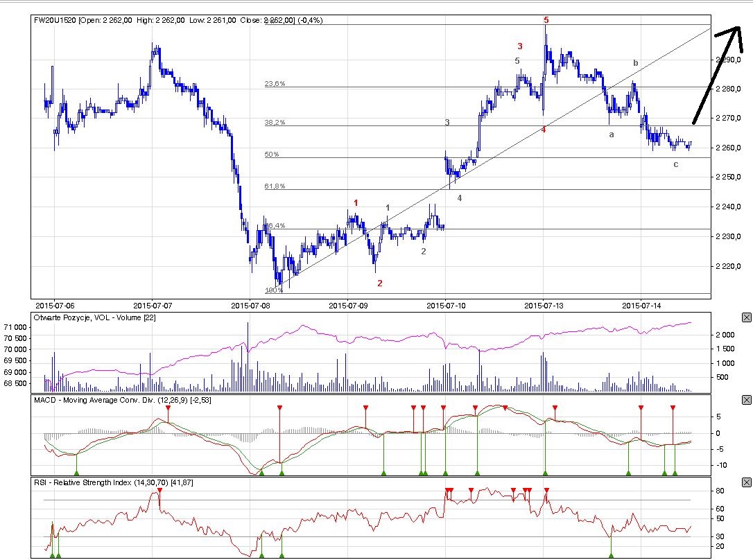
Task: Select the corrective wave 'b' label
Action: point(636,63)
